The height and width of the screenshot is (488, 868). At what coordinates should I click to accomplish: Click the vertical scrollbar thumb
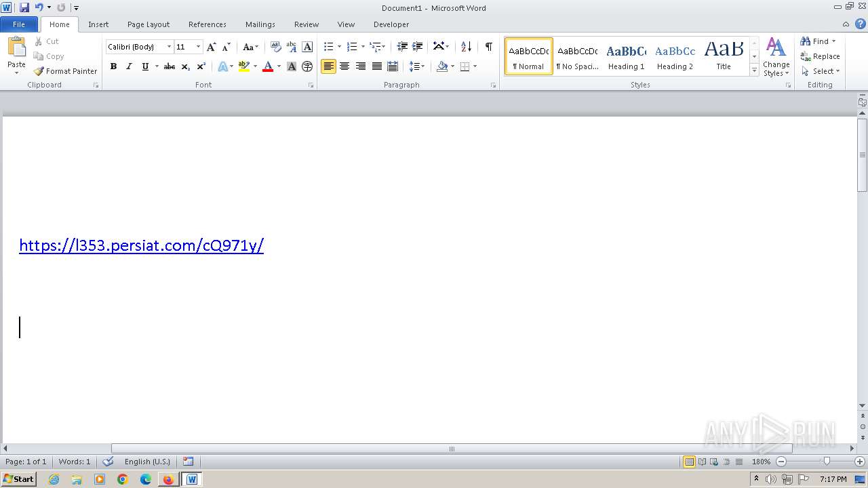click(862, 155)
